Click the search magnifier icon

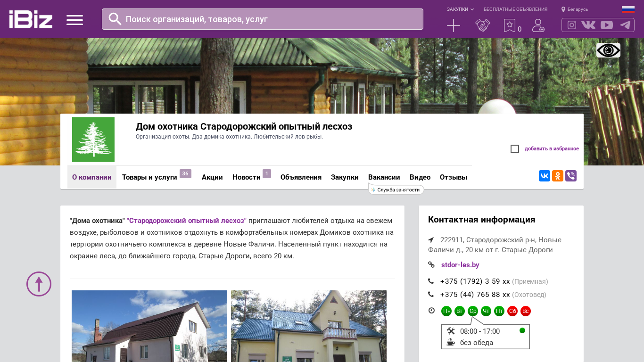[115, 19]
